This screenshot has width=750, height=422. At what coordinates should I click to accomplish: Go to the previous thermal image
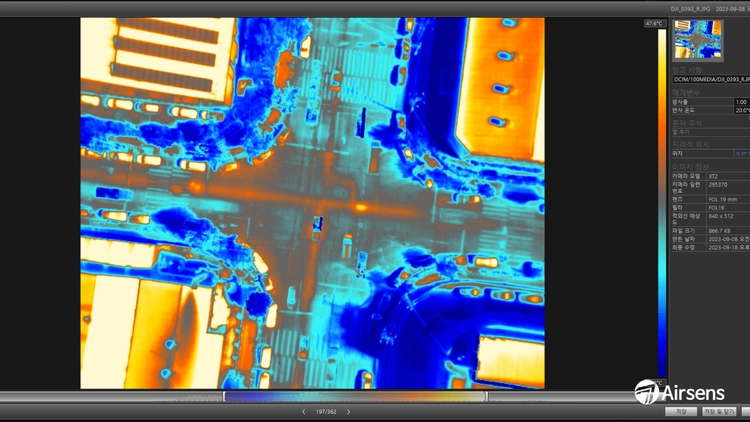click(x=303, y=411)
